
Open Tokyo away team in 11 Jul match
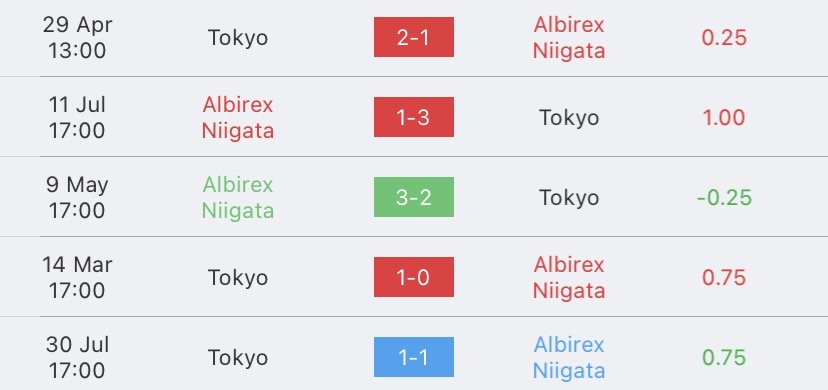point(569,118)
